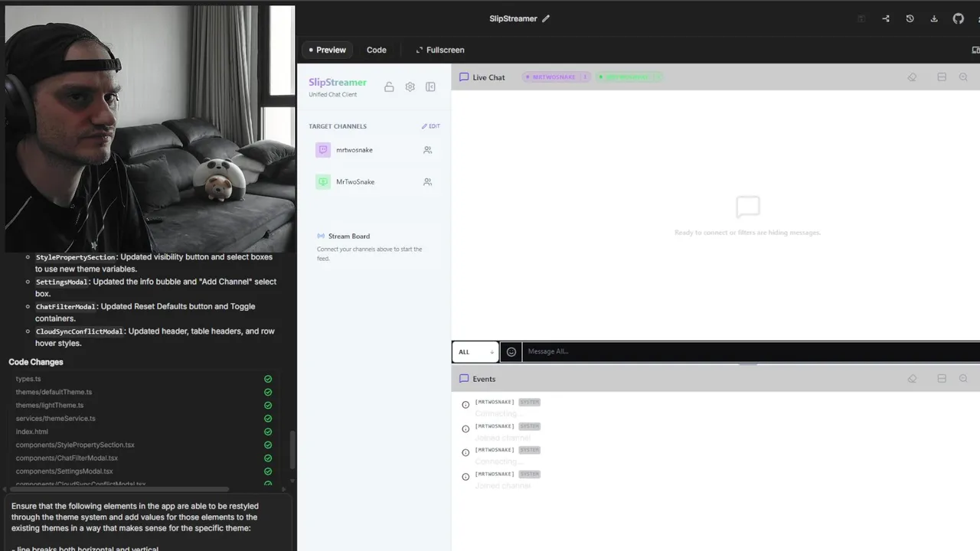This screenshot has width=980, height=551.
Task: Toggle the green channel chat filter chip
Action: [x=629, y=77]
